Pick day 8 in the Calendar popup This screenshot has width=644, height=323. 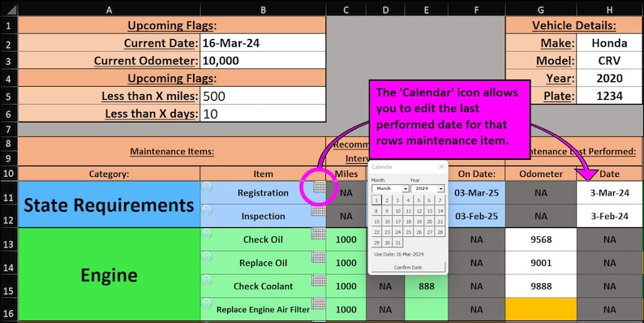pos(376,211)
